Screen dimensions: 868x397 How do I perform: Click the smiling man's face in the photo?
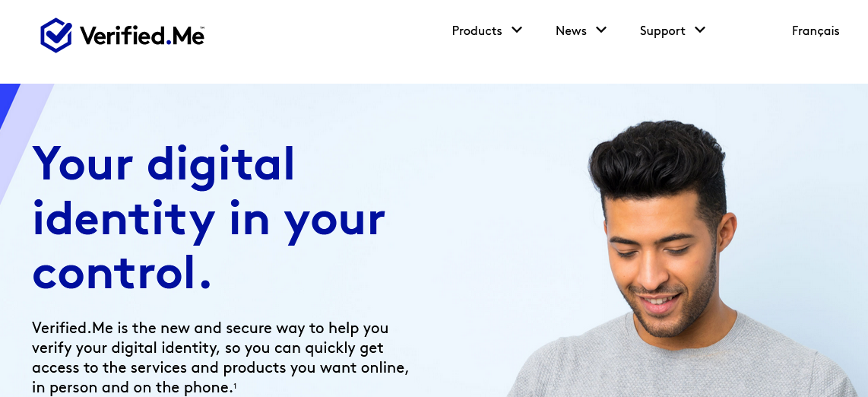(x=661, y=265)
